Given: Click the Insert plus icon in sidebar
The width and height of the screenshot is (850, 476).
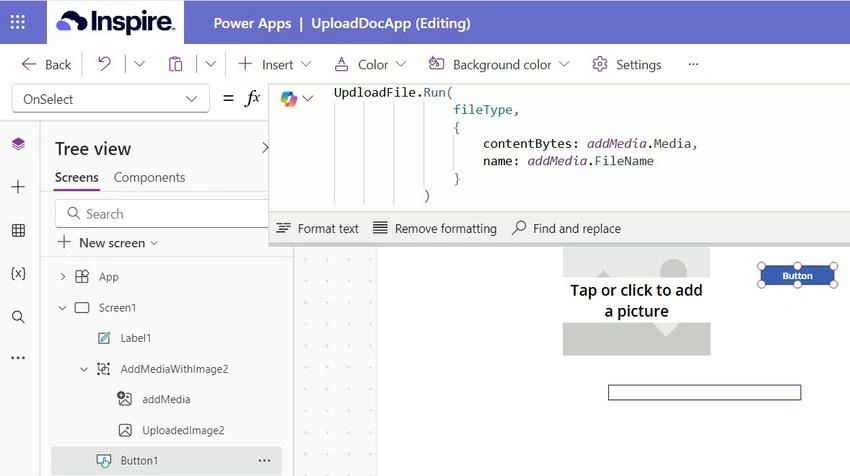Looking at the screenshot, I should pyautogui.click(x=18, y=187).
